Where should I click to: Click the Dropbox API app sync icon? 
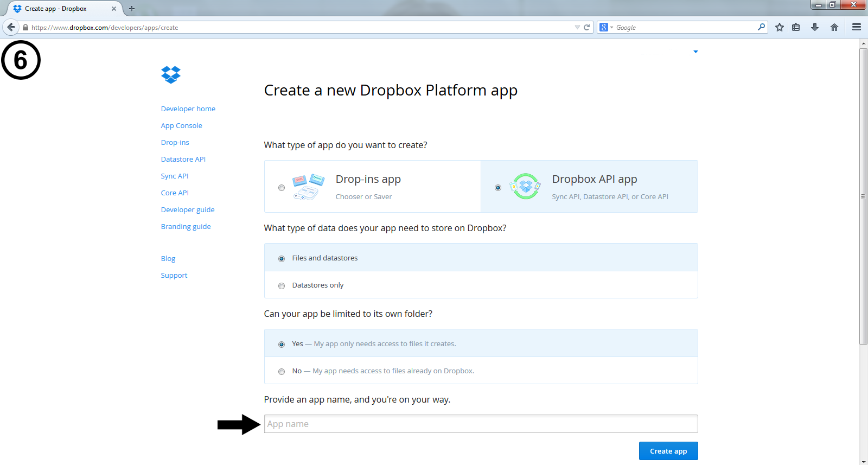tap(525, 186)
